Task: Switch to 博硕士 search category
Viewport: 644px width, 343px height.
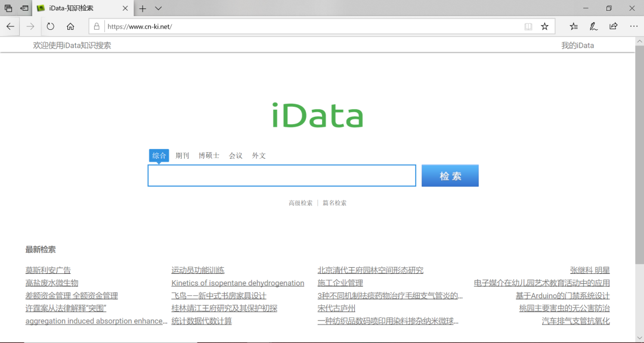Action: click(x=209, y=156)
